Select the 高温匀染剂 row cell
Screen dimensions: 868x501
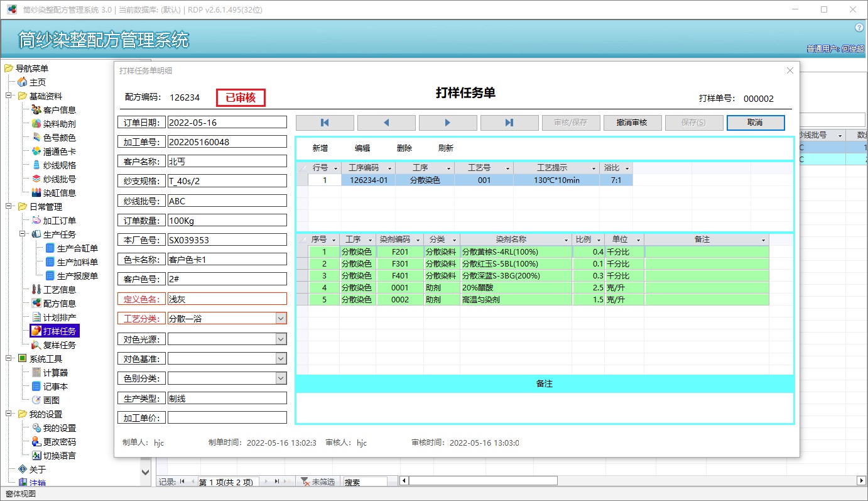click(516, 300)
